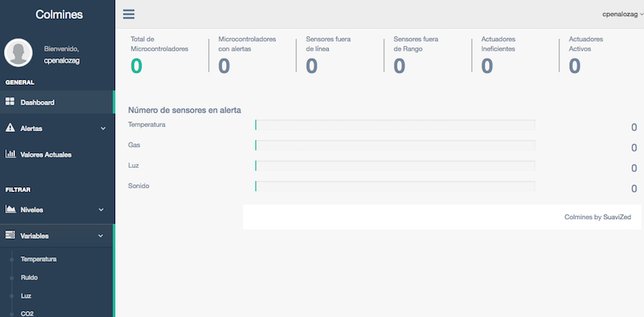
Task: Click the Colmines by SuaviZed footer text
Action: coord(598,217)
